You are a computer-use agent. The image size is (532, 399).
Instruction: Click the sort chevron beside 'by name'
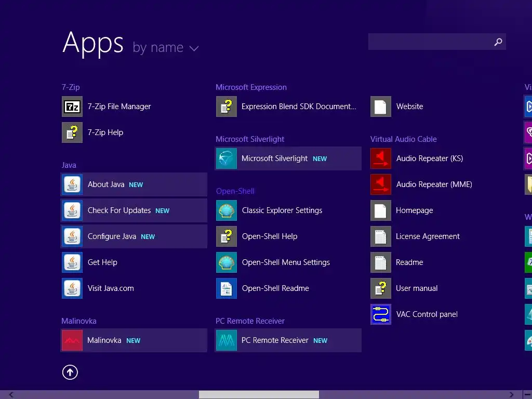pyautogui.click(x=194, y=48)
